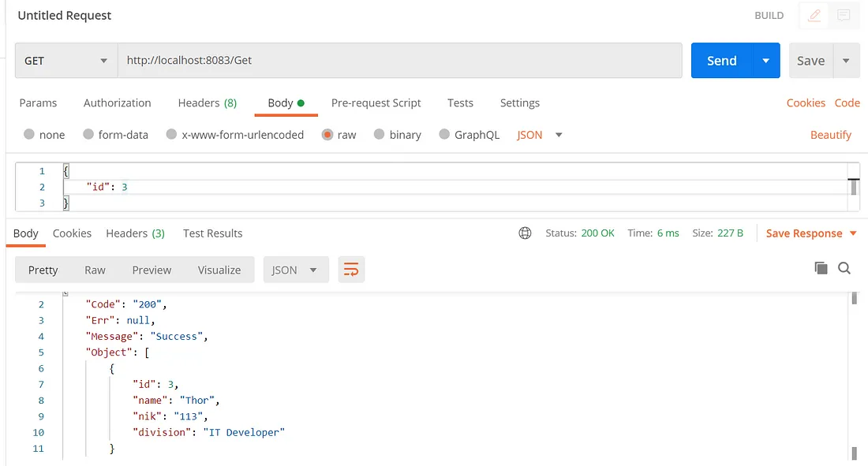Viewport: 868px width, 466px height.
Task: Open the Cookies link beside Code
Action: (x=806, y=103)
